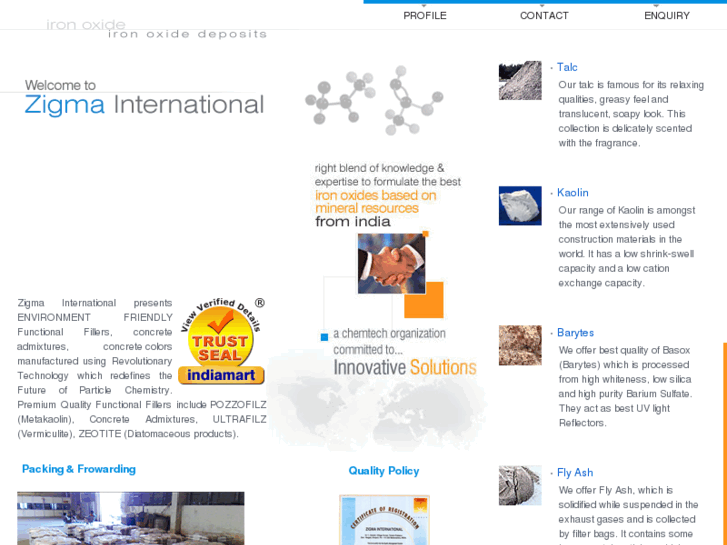Click the 'right blend of knowledge &' text
Viewport: 727px width, 545px height.
pos(379,168)
